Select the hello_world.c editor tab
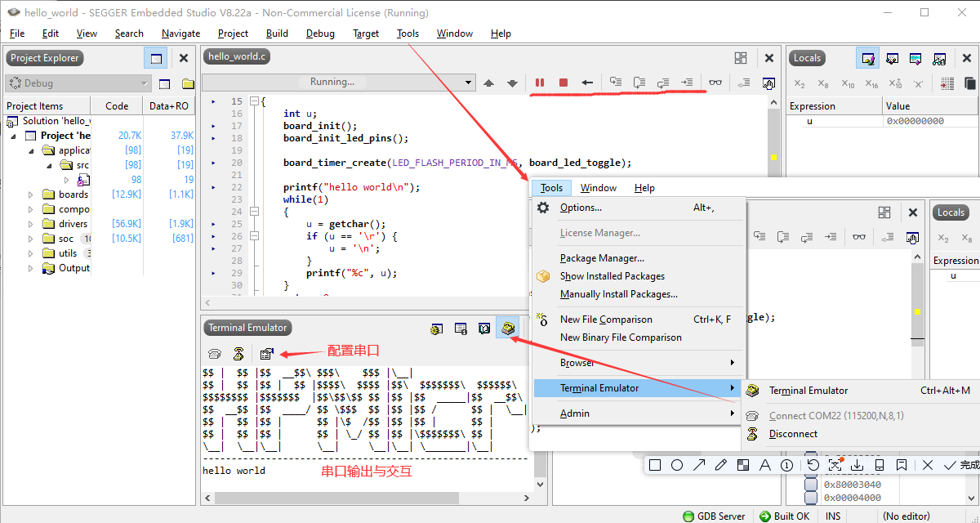This screenshot has width=980, height=523. [x=237, y=56]
